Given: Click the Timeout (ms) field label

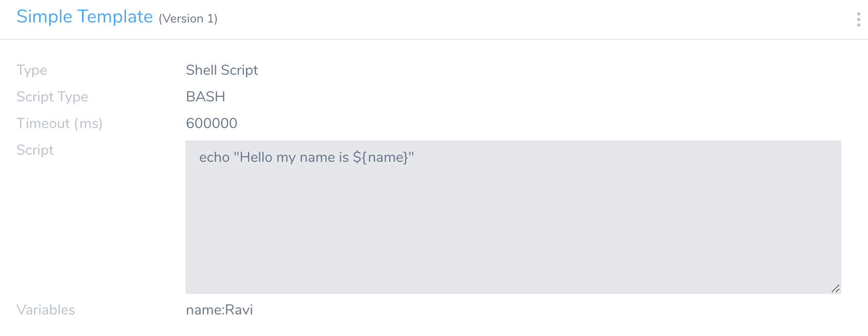Looking at the screenshot, I should [59, 123].
